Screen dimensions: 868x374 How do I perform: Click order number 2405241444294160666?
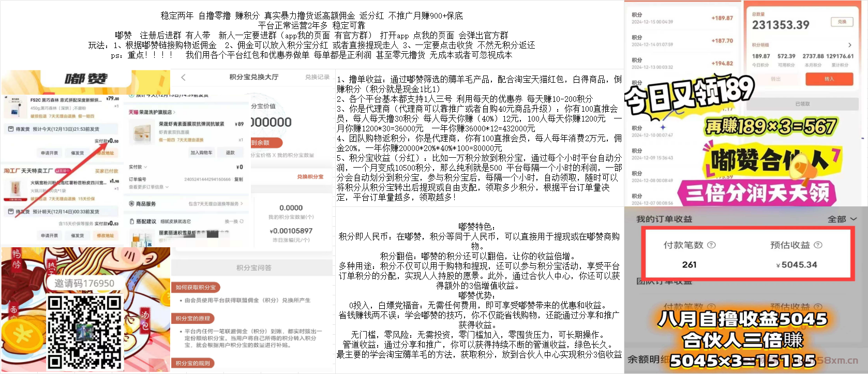207,179
